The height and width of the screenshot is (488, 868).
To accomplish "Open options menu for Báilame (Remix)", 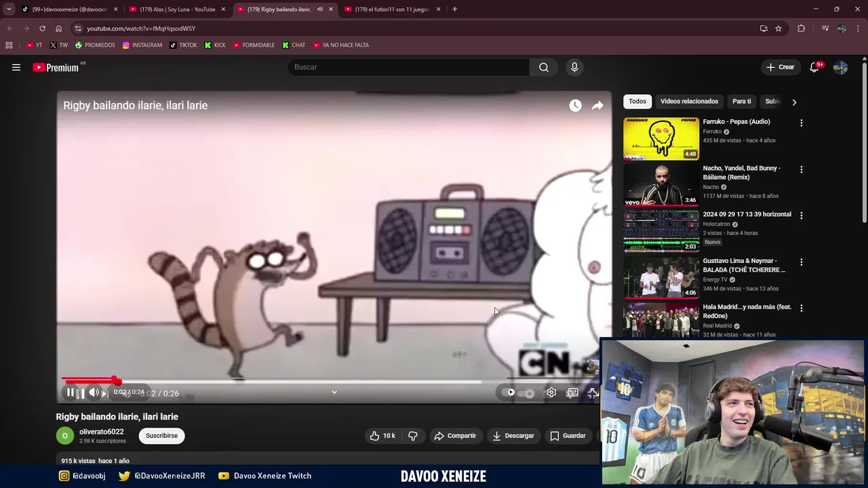I will click(802, 169).
